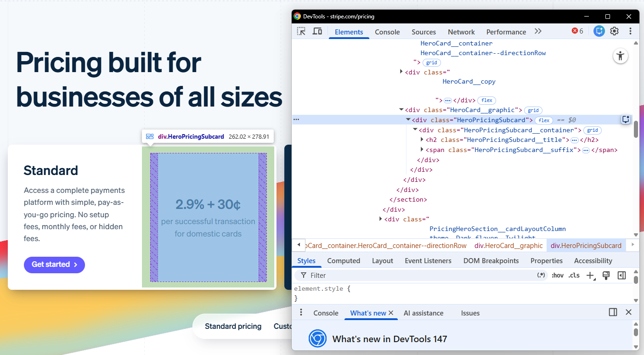Expand the HeroPricingSubcard__suffix span node
Viewport: 644px width, 355px height.
[422, 149]
